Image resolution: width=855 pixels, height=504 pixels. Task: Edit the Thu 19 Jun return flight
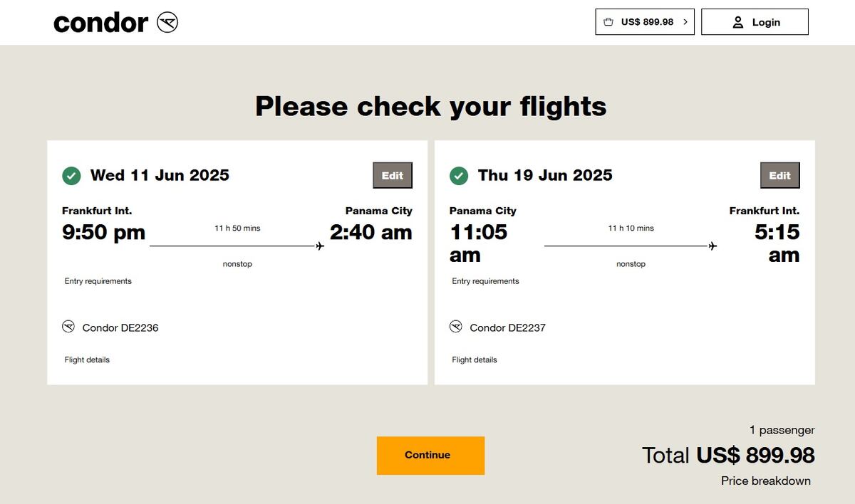point(779,176)
